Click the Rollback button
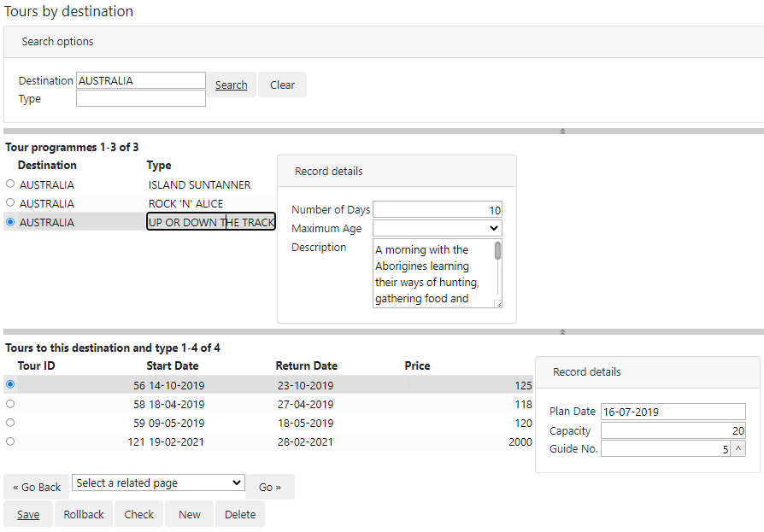This screenshot has height=532, width=764. pos(84,514)
